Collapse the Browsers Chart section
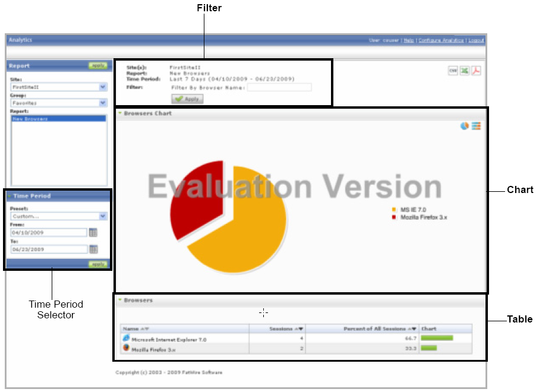Screen dimensions: 536x392 pos(120,113)
